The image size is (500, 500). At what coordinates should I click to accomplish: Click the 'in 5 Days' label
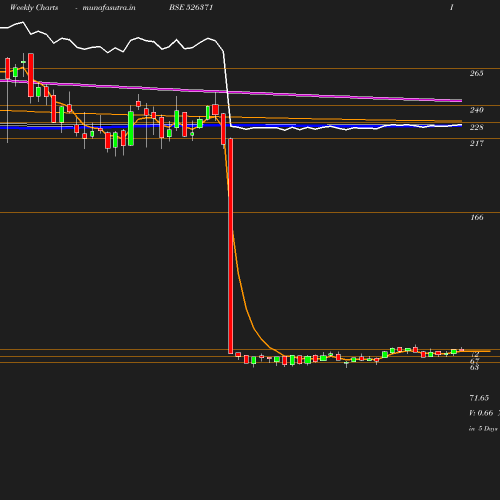click(483, 429)
